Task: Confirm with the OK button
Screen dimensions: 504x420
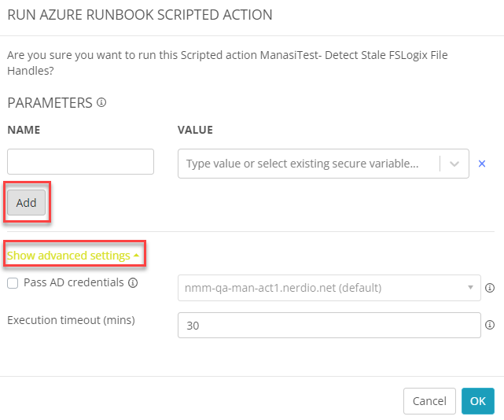Action: [x=477, y=401]
